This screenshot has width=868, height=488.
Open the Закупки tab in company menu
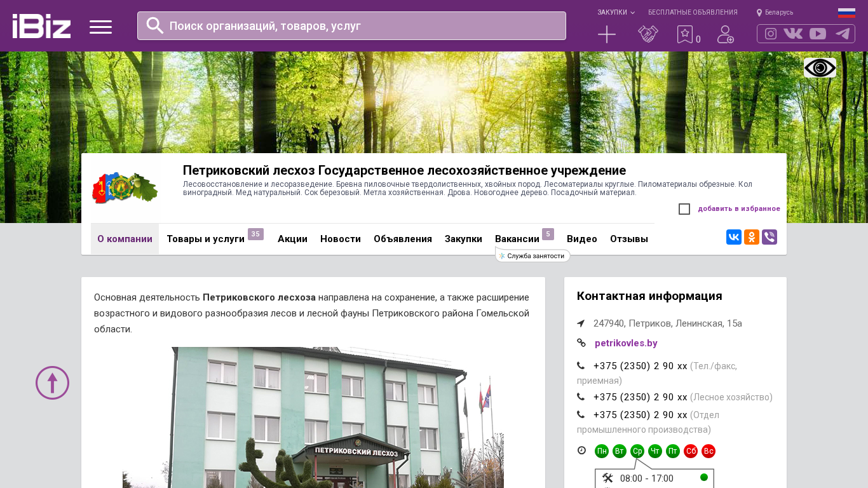click(x=463, y=239)
